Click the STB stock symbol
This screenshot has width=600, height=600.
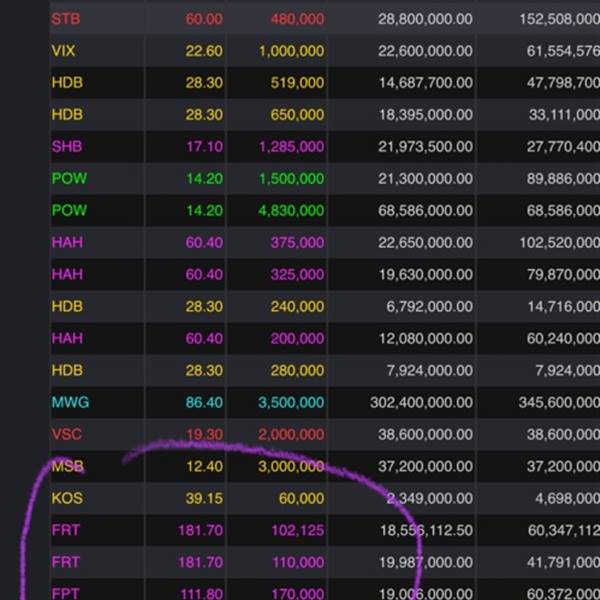click(66, 19)
